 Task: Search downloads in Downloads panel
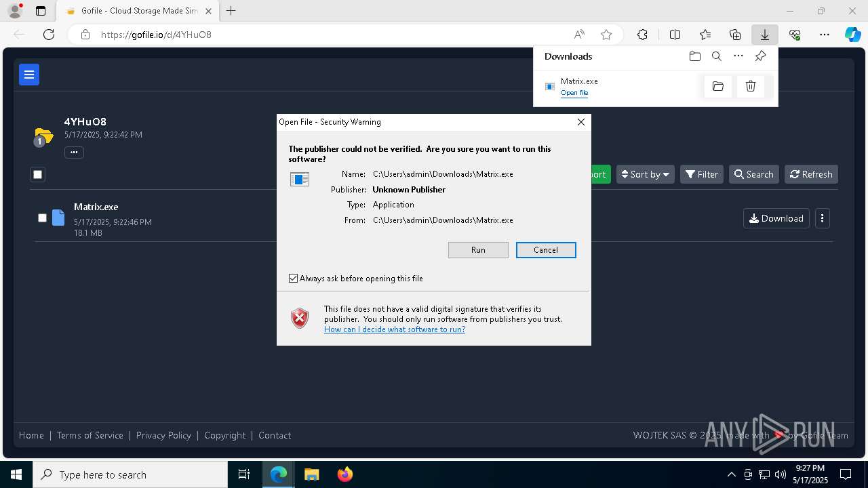717,56
